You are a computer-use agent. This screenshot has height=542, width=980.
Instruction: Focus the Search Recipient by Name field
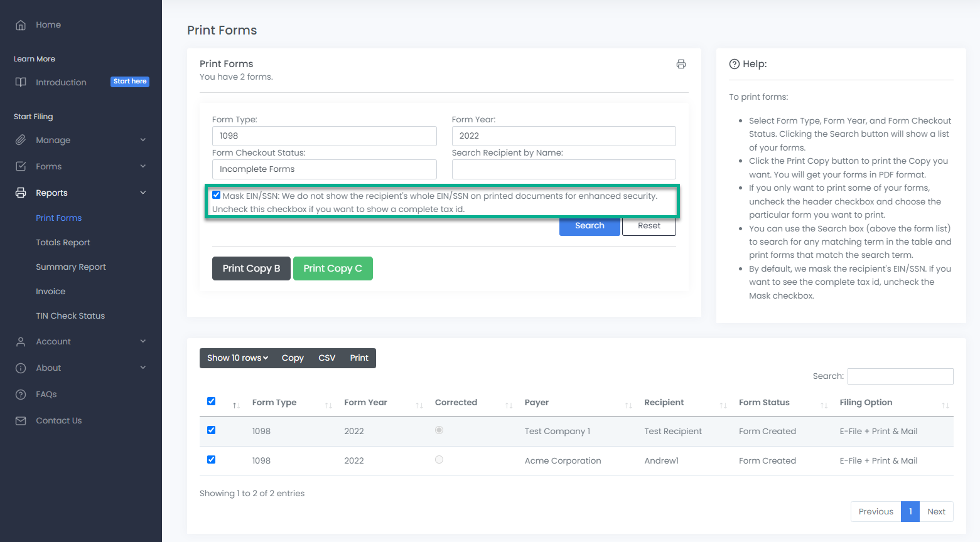[x=563, y=169]
